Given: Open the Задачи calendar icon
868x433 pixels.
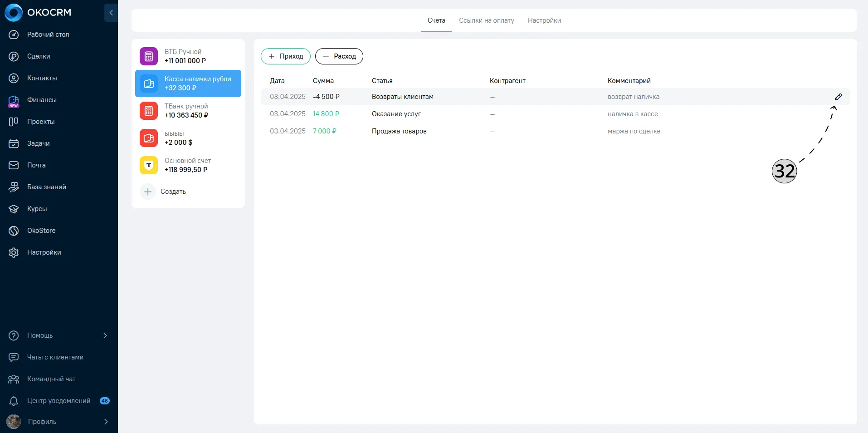Looking at the screenshot, I should tap(14, 143).
